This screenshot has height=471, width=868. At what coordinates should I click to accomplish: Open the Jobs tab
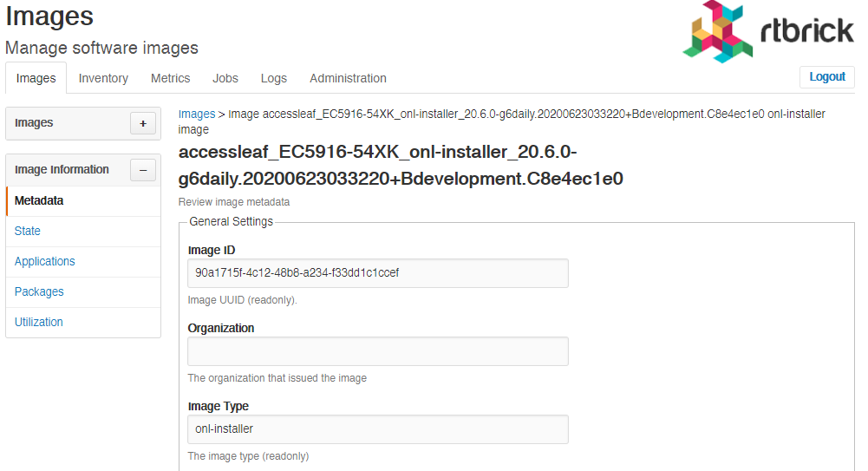coord(225,78)
